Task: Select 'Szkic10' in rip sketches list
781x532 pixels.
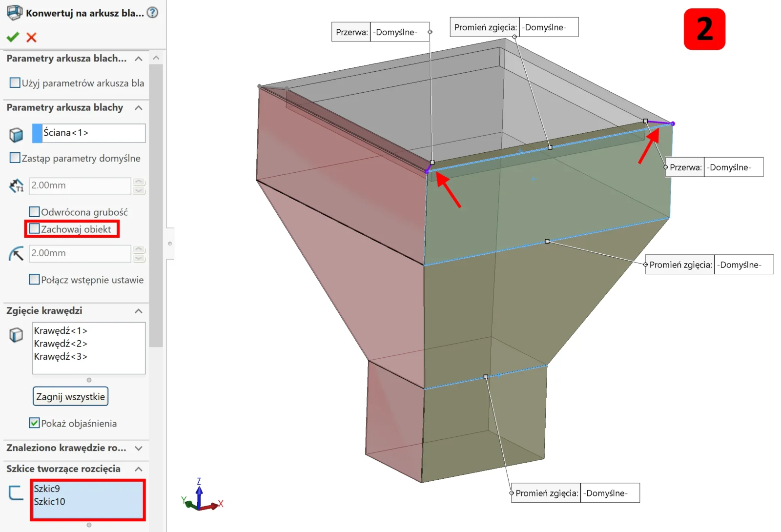Action: point(49,502)
